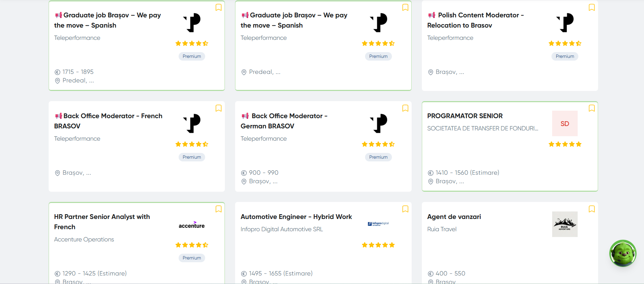
Task: Open the Agent de vanzari job listing
Action: click(454, 217)
